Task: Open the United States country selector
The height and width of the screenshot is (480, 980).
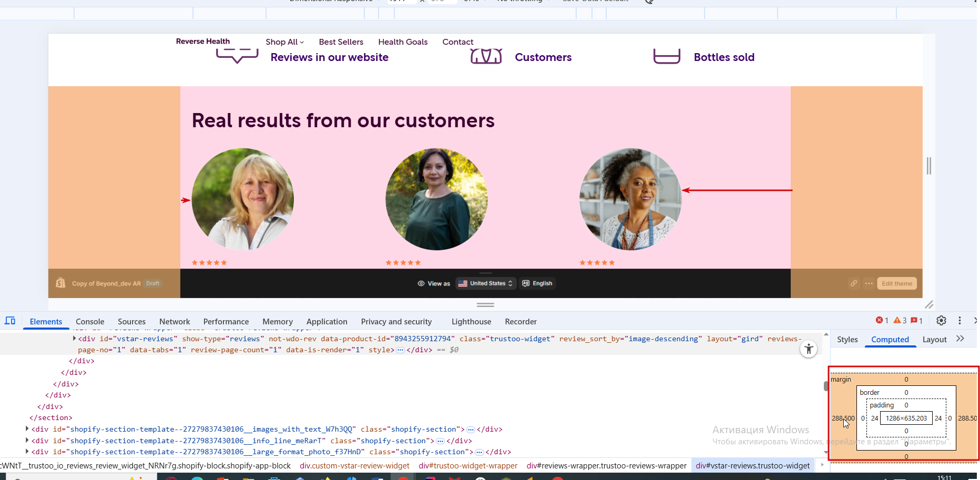Action: click(486, 283)
